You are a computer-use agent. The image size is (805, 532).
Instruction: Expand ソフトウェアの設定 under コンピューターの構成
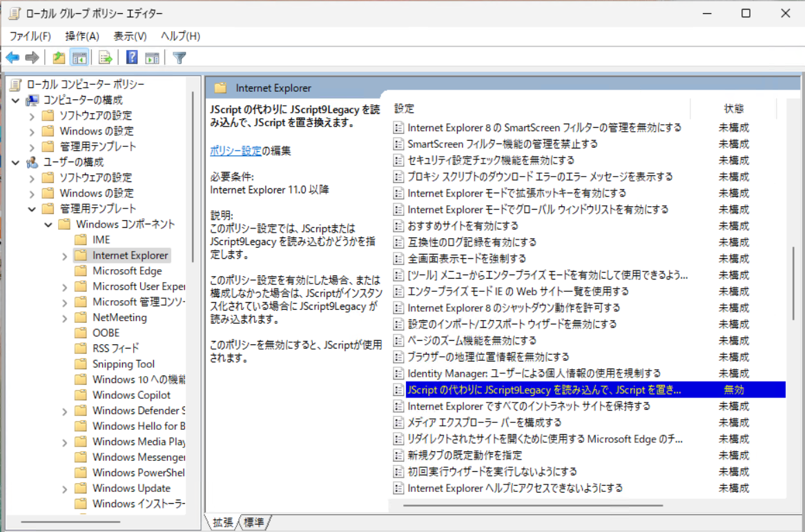coord(32,116)
